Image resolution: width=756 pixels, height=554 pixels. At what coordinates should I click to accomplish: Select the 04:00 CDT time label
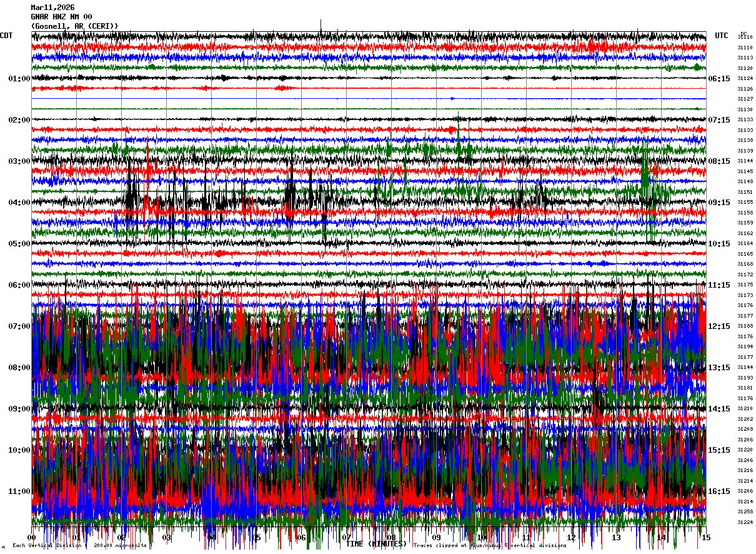click(x=19, y=203)
